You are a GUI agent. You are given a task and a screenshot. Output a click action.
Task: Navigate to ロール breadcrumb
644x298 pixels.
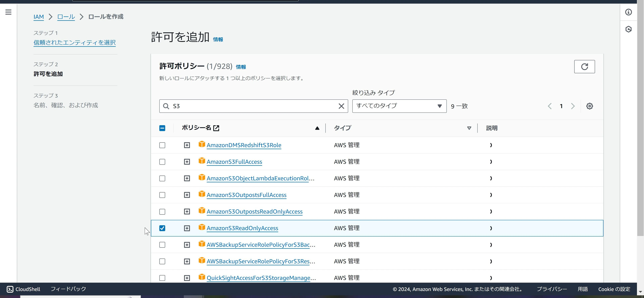click(66, 17)
